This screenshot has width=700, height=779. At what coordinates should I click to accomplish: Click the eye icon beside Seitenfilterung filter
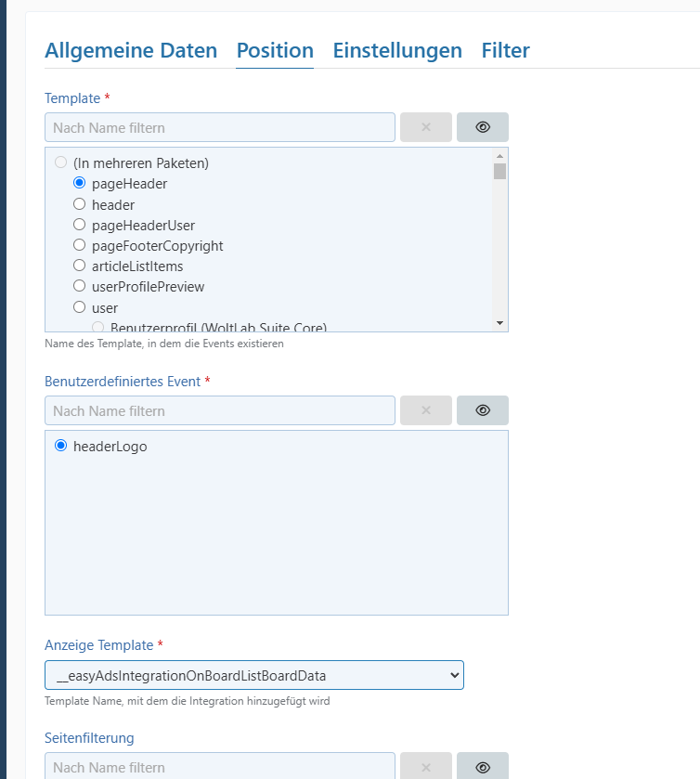point(482,767)
